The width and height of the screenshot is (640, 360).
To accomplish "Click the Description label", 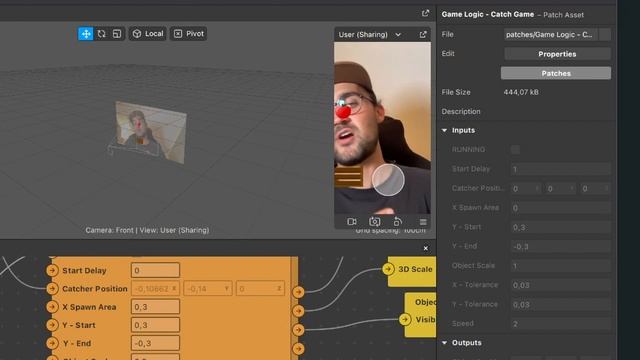I will click(x=461, y=111).
